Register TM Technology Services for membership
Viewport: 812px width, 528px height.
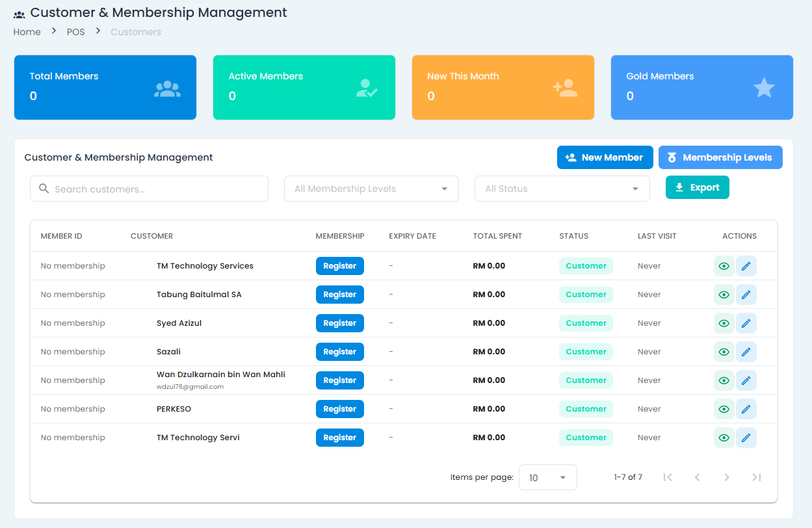(340, 266)
